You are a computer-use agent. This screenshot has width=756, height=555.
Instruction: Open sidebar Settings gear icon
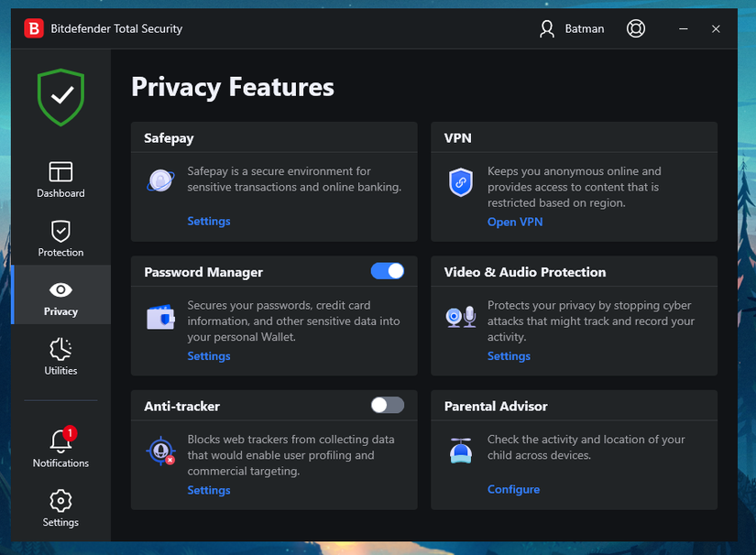[60, 501]
